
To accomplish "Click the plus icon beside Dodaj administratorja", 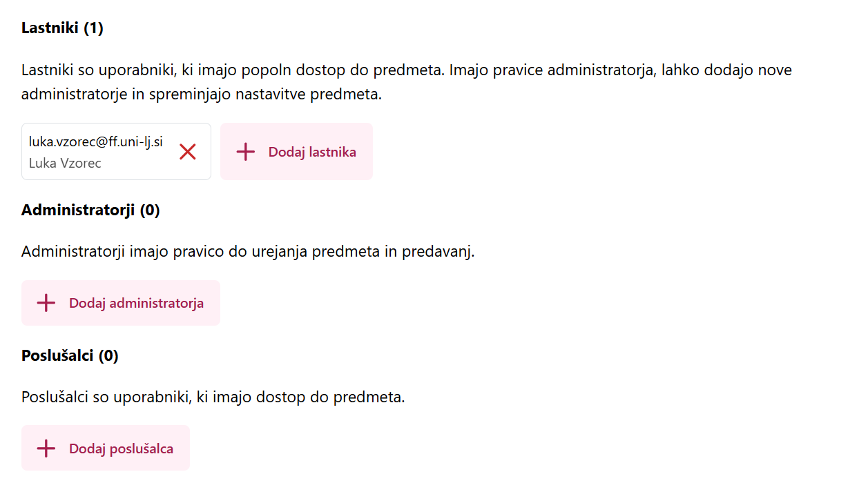I will click(46, 303).
